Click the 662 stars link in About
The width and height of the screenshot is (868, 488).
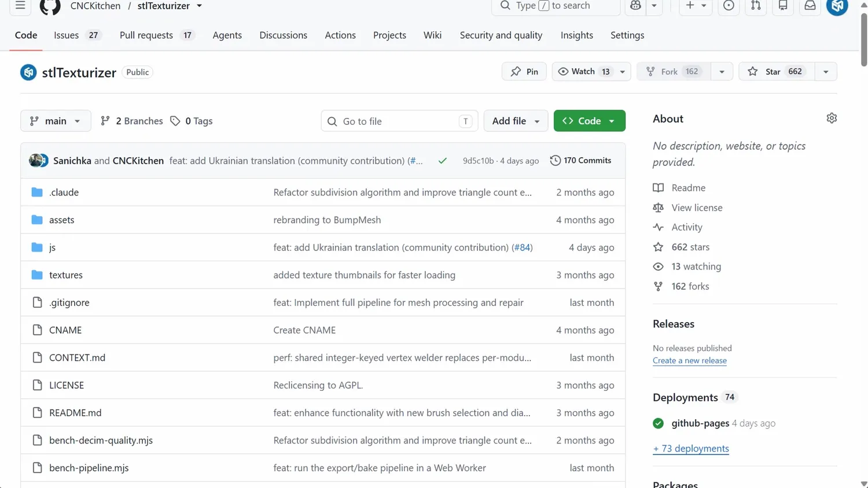click(690, 247)
